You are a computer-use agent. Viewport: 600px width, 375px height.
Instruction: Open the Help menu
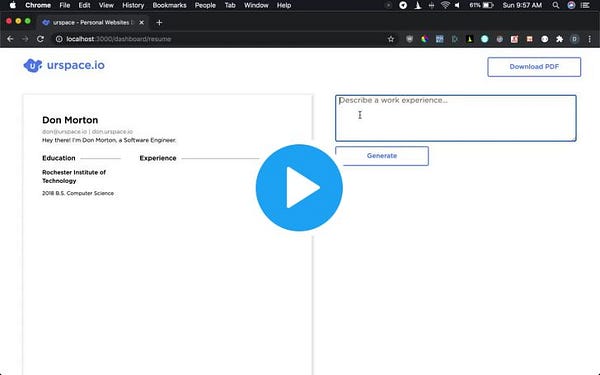pos(284,5)
